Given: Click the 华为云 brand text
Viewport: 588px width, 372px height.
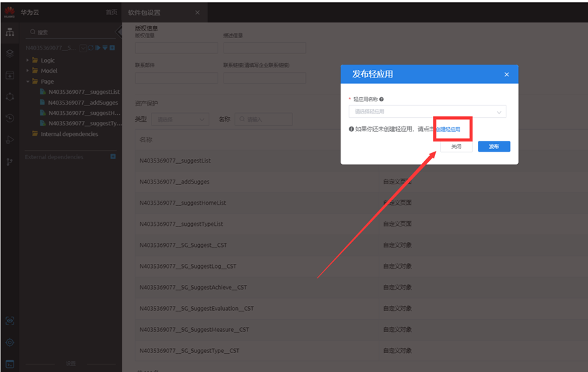Looking at the screenshot, I should pyautogui.click(x=30, y=12).
